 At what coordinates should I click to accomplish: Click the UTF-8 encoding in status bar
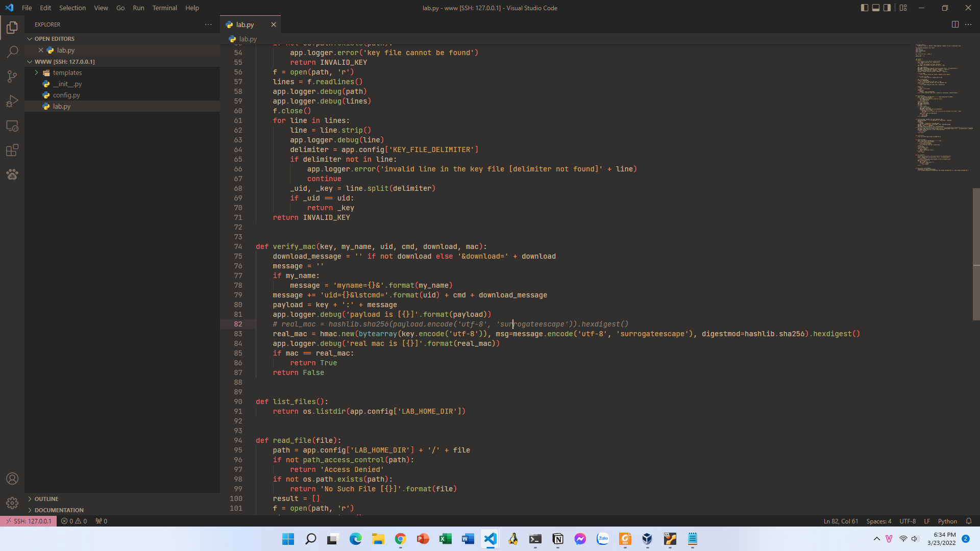908,521
